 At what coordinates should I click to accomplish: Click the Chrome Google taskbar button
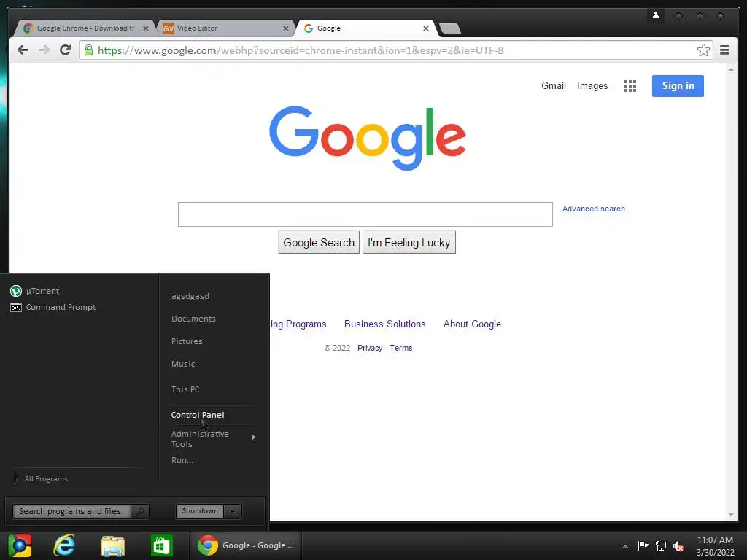246,545
